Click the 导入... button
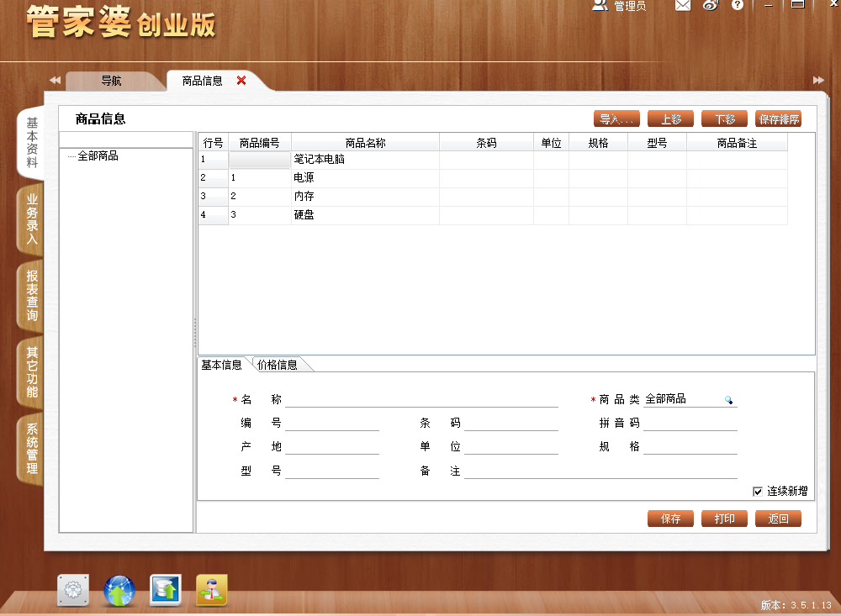 (616, 119)
